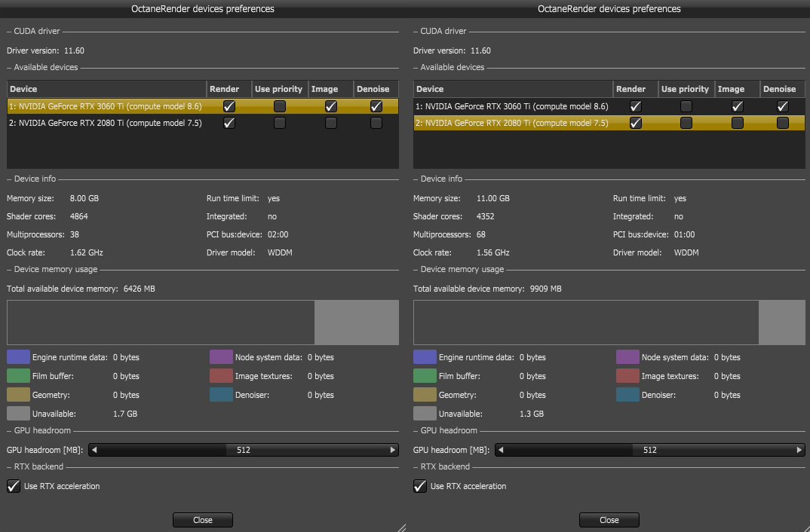810x532 pixels.
Task: Click Engine runtime data color swatch, left window
Action: click(x=18, y=357)
